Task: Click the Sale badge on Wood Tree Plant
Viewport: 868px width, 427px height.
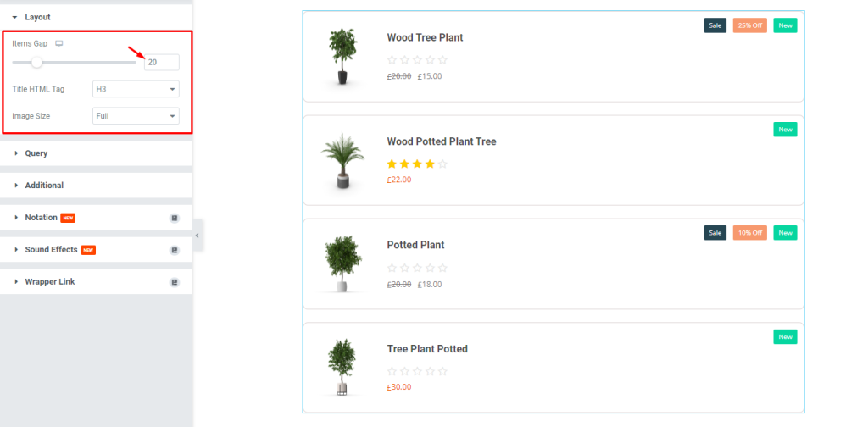Action: (x=715, y=25)
